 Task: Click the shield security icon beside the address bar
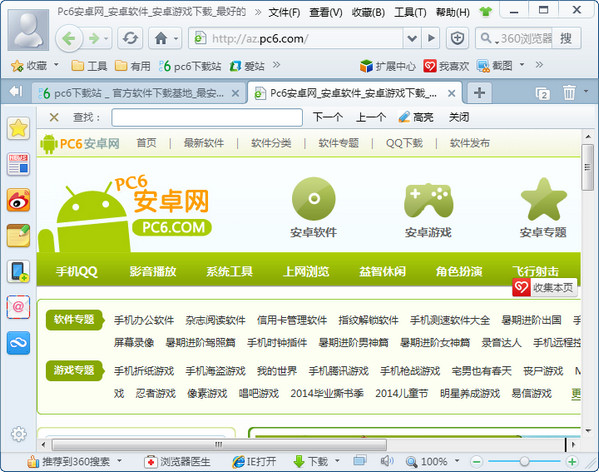(457, 38)
